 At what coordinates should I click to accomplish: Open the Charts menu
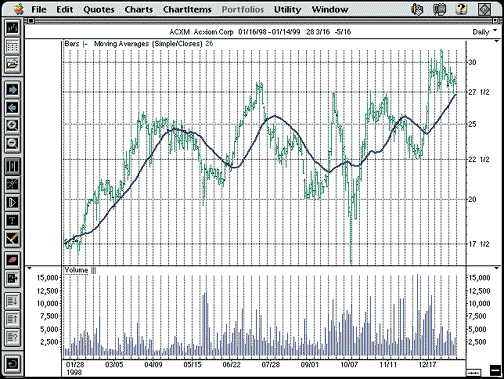[139, 9]
